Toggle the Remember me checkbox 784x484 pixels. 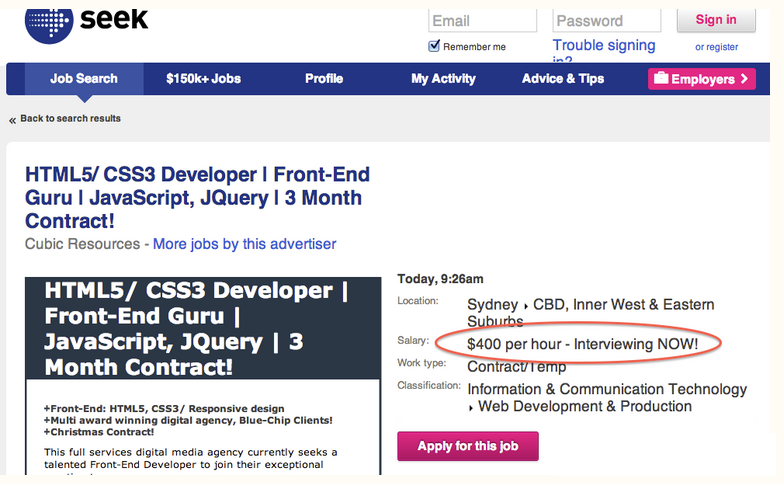click(x=434, y=46)
